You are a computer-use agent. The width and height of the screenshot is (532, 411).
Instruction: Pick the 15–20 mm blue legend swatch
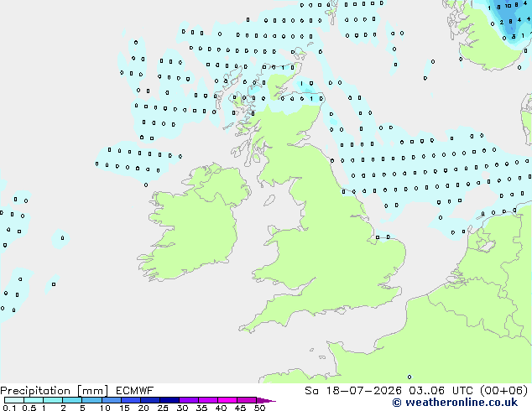131,400
